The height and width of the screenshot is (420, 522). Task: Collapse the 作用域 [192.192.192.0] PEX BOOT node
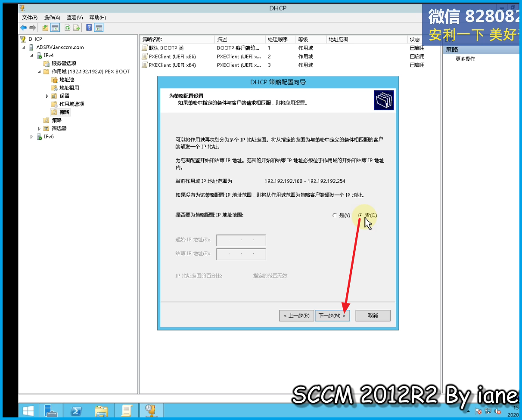point(40,72)
